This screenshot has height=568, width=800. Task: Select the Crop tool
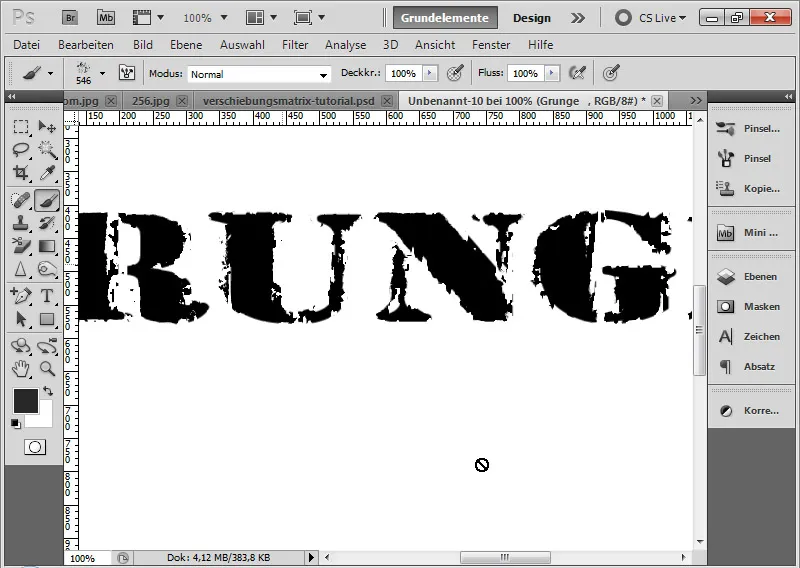pos(21,173)
